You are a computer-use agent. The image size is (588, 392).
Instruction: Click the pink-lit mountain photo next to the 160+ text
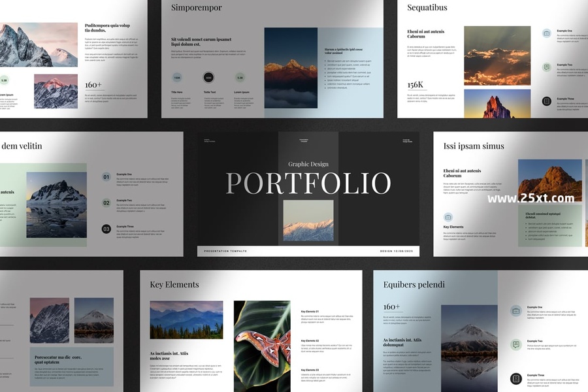tap(56, 91)
